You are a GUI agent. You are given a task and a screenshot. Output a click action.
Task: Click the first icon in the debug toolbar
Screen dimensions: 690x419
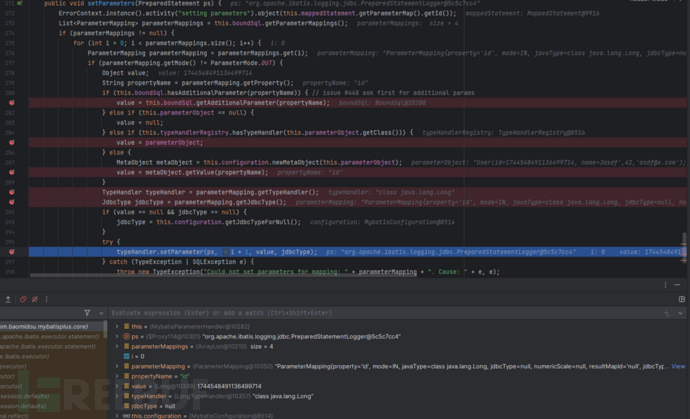[x=9, y=299]
